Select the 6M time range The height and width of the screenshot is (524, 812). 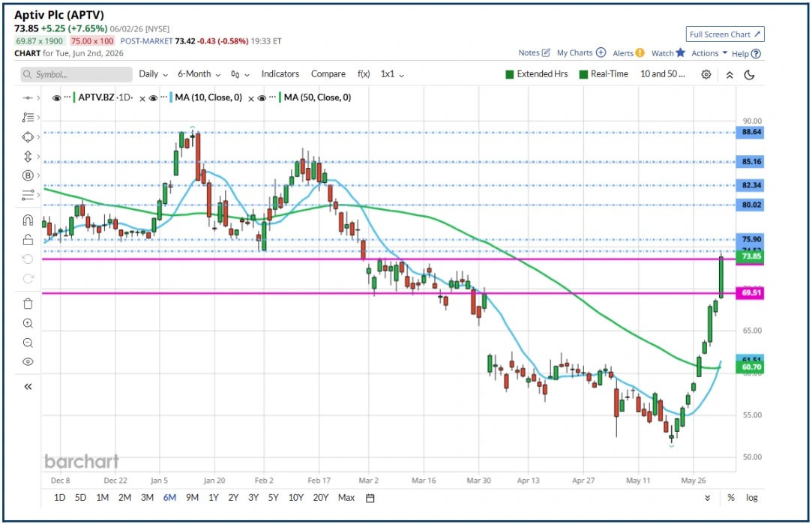pyautogui.click(x=169, y=498)
